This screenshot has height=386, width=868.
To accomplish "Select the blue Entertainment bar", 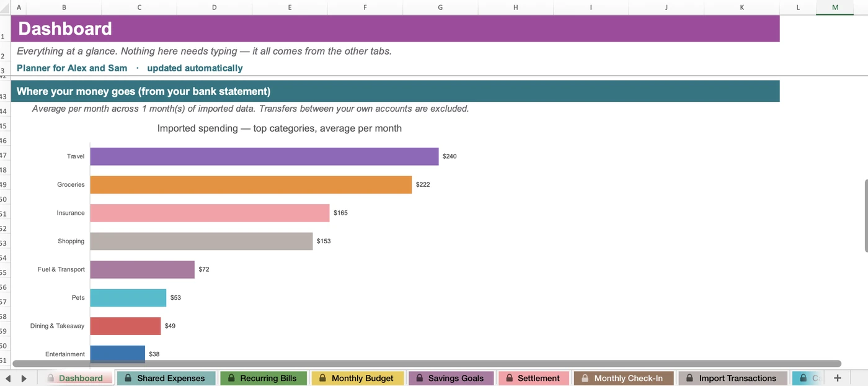I will pos(118,354).
